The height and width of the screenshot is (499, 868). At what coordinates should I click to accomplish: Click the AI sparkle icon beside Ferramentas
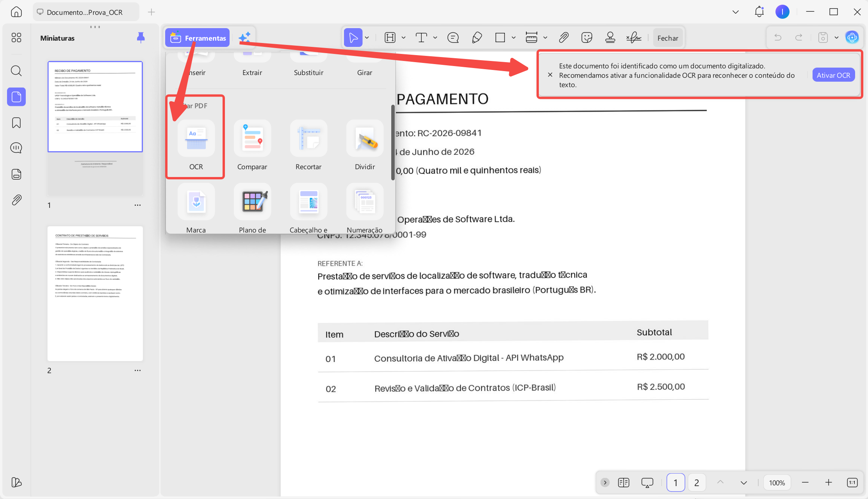(x=244, y=38)
